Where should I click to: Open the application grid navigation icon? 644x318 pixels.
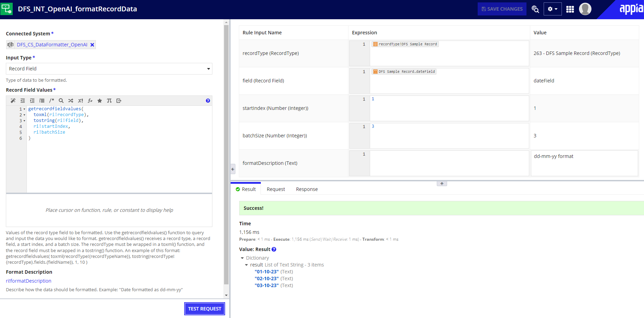tap(570, 9)
